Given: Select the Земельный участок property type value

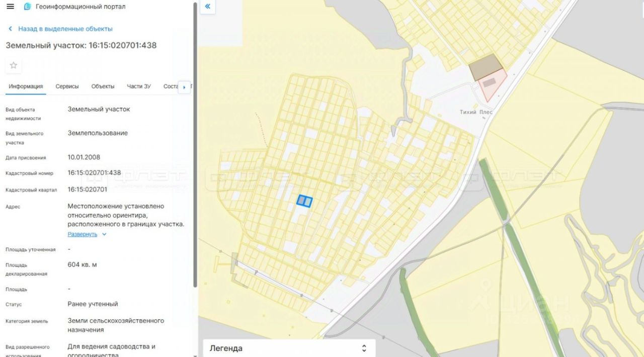Looking at the screenshot, I should [x=99, y=109].
